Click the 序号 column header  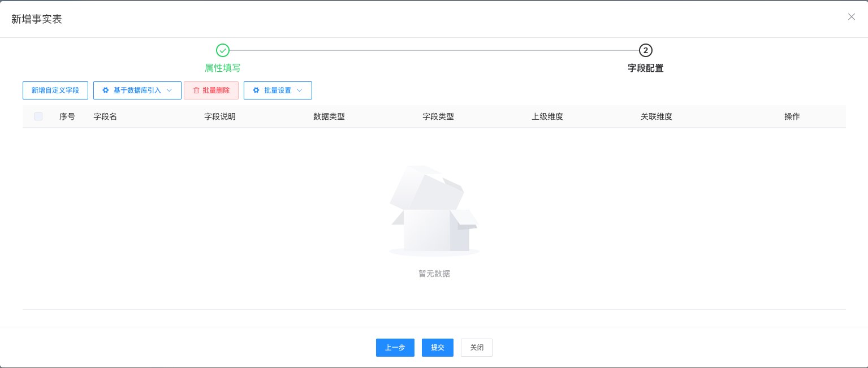[67, 116]
